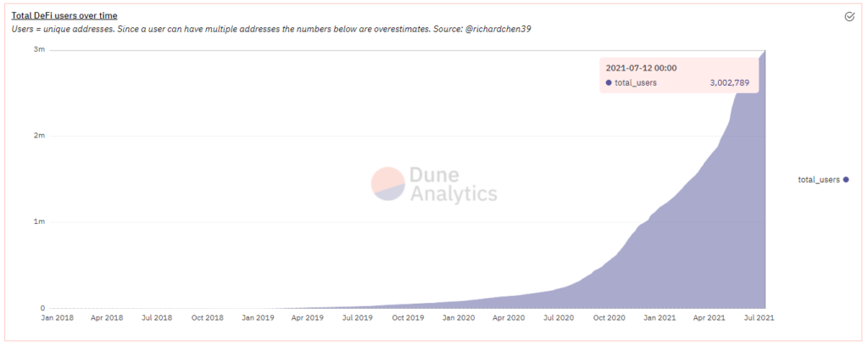This screenshot has height=347, width=868.
Task: Click the Dune Analytics watermark logo
Action: pyautogui.click(x=388, y=183)
